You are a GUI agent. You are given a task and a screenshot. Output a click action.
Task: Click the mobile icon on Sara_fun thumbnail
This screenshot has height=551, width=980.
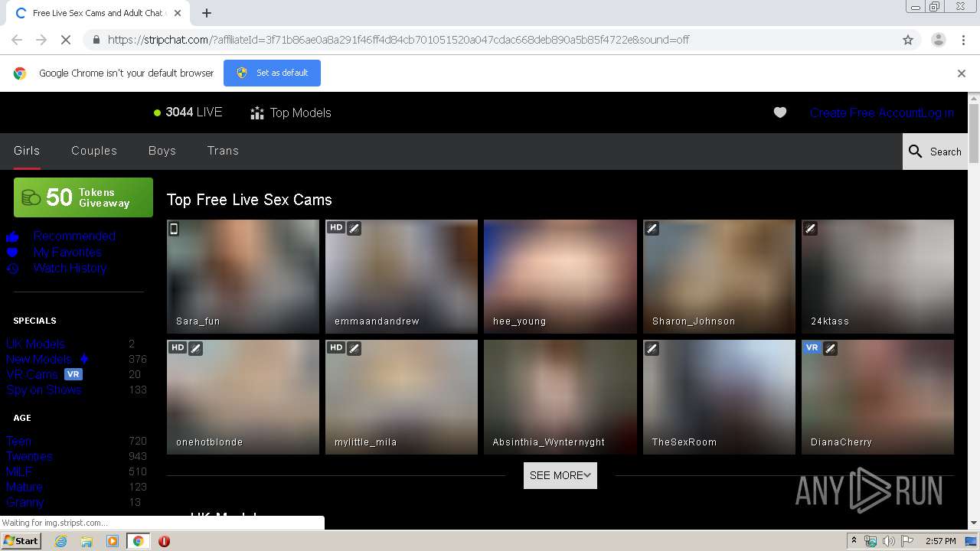click(x=174, y=228)
